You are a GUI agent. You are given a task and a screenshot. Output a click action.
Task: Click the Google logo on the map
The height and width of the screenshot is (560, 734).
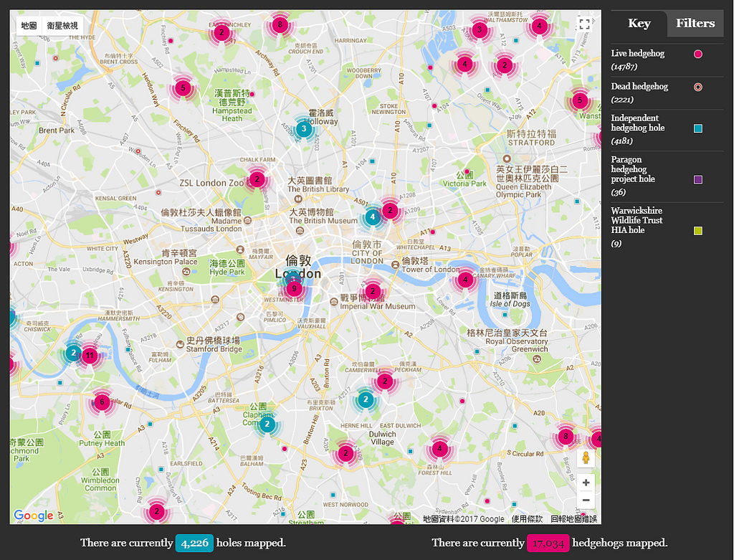click(x=34, y=516)
